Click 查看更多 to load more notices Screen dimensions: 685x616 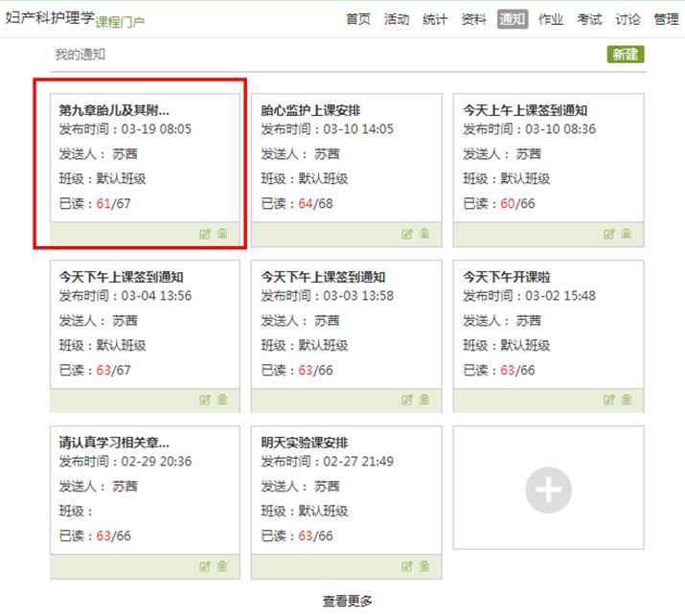tap(347, 601)
